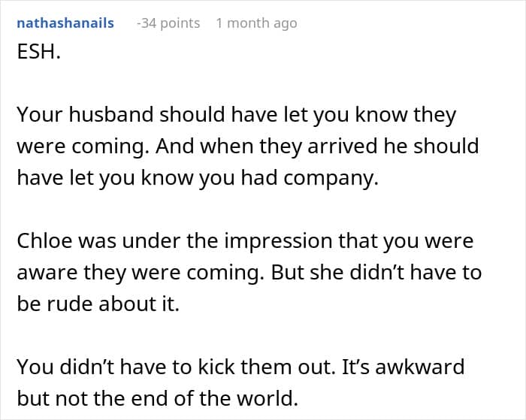Click the word 'company.' ending the first paragraph
The height and width of the screenshot is (420, 526).
pyautogui.click(x=331, y=179)
